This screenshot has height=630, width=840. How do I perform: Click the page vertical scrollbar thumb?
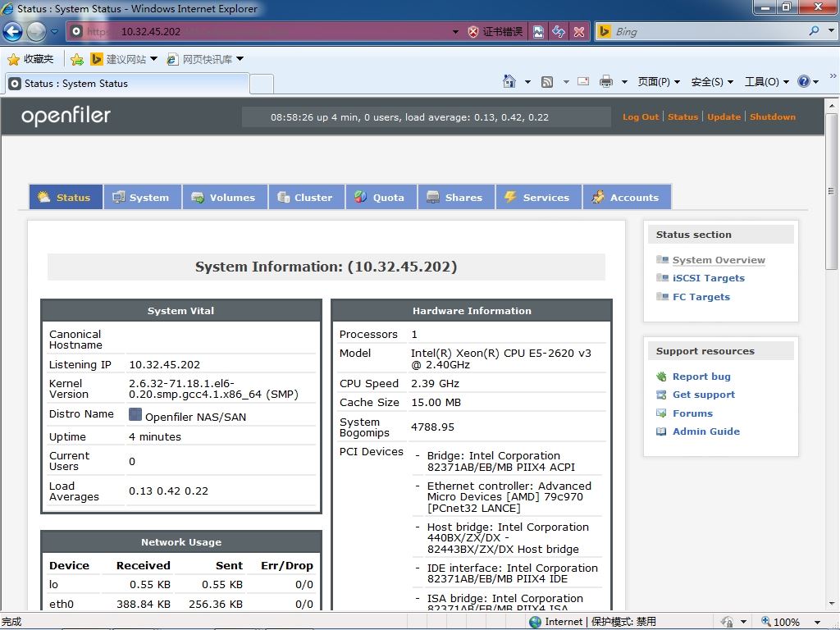[x=832, y=191]
